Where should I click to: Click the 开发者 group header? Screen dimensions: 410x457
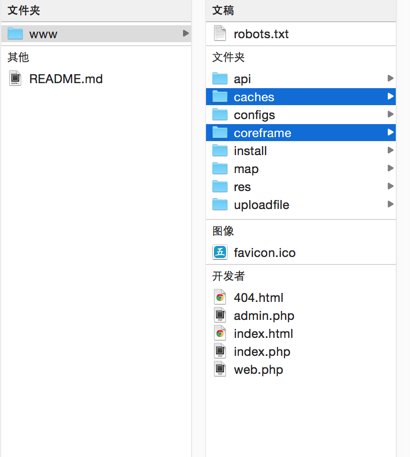click(x=228, y=276)
